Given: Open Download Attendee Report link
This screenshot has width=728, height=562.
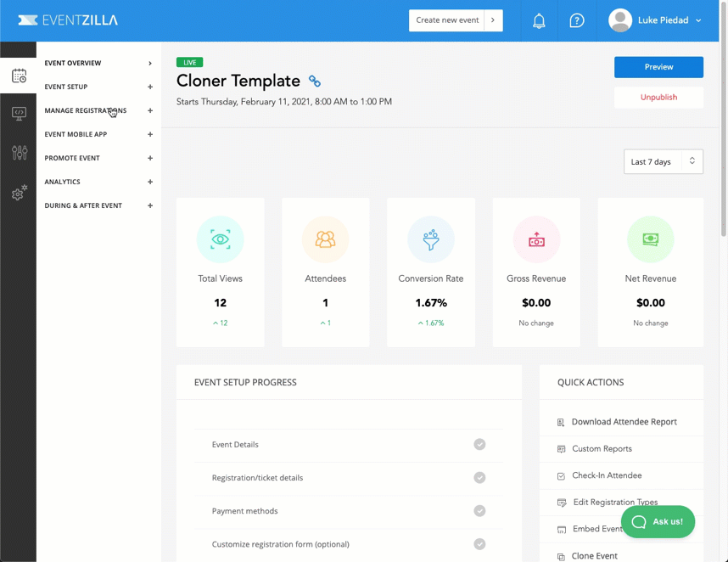Looking at the screenshot, I should (624, 422).
